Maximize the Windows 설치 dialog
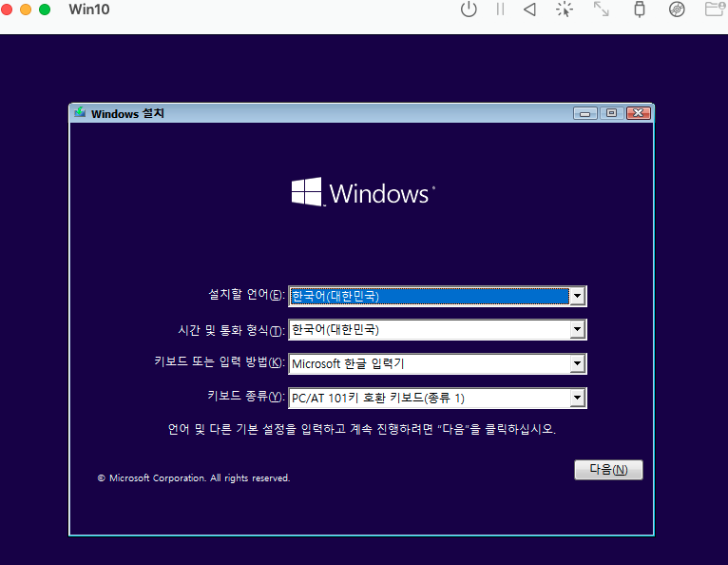This screenshot has width=728, height=565. (611, 113)
